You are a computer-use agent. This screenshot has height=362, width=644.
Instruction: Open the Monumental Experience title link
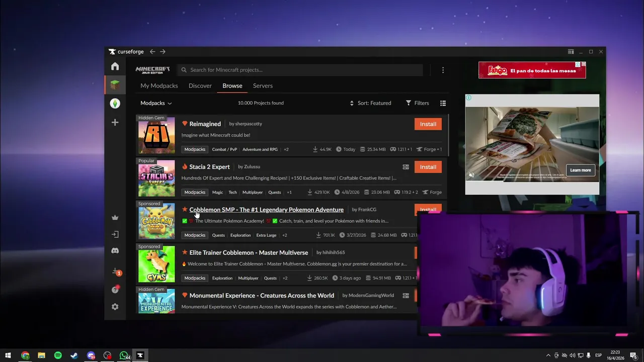pyautogui.click(x=262, y=296)
